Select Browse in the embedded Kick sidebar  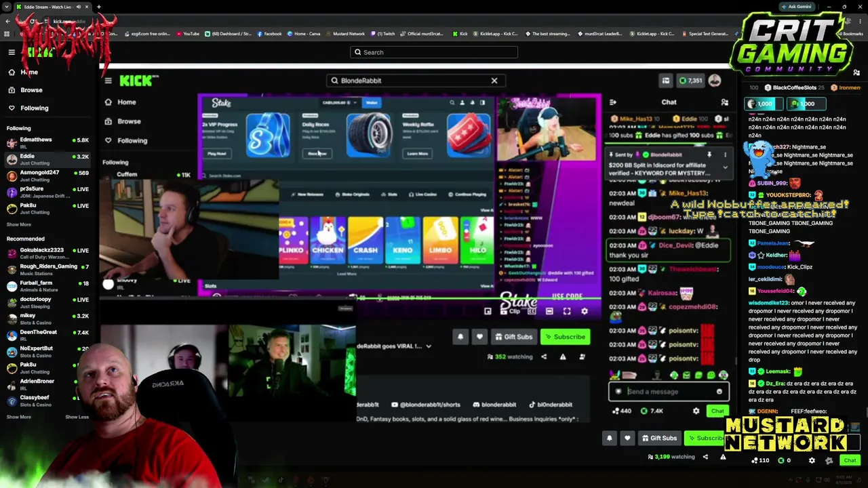(123, 121)
